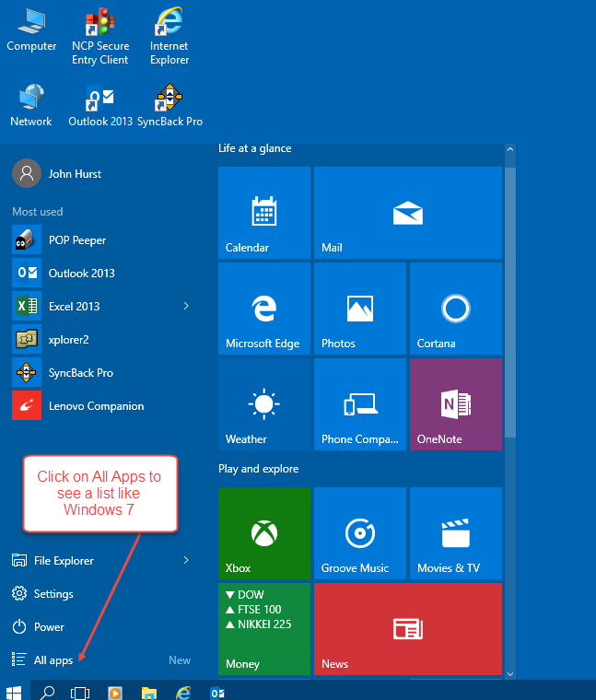Open the Money tile with stock indexes
Screen dimensions: 596x700
click(x=264, y=629)
